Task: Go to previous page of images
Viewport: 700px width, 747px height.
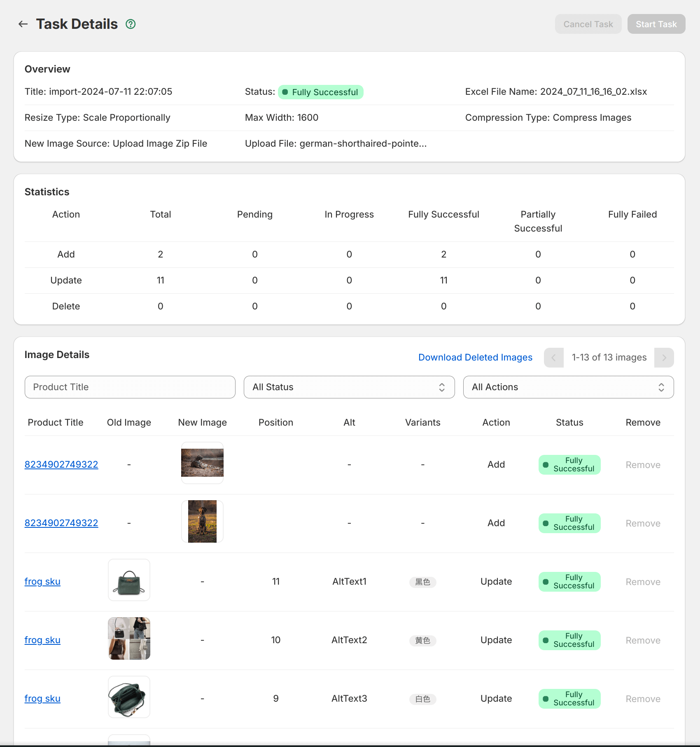Action: pyautogui.click(x=553, y=358)
